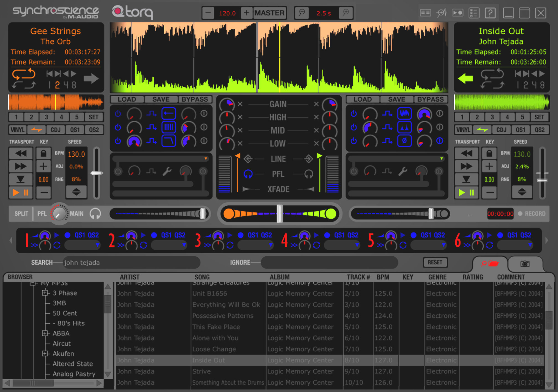The height and width of the screenshot is (392, 558).
Task: Select QS2 on right deck
Action: tap(539, 130)
